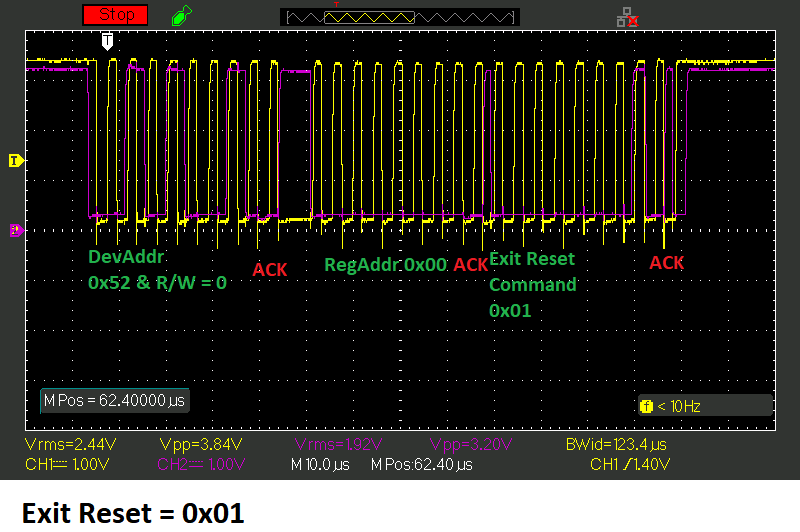Click the Vrms=2.44V channel 1 measurement

click(70, 444)
